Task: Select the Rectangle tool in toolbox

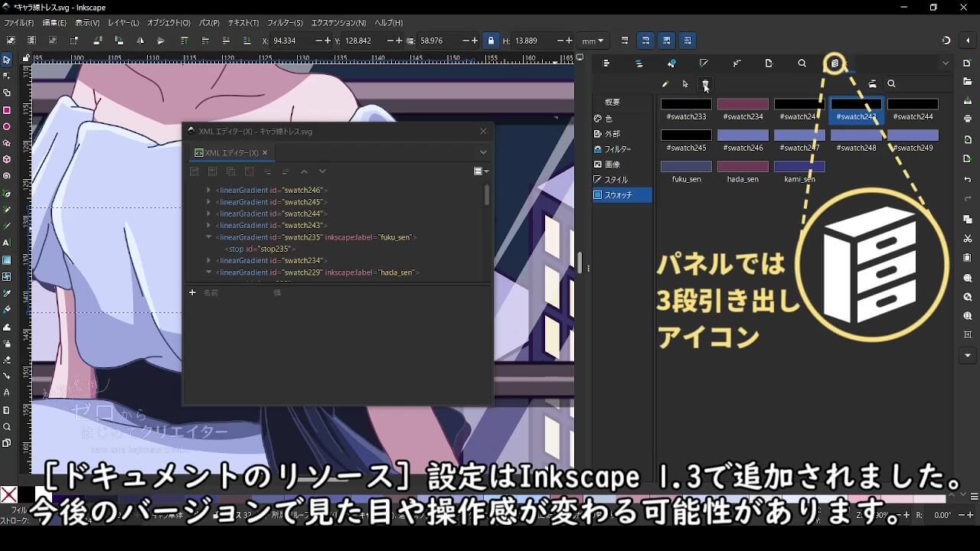Action: click(6, 109)
